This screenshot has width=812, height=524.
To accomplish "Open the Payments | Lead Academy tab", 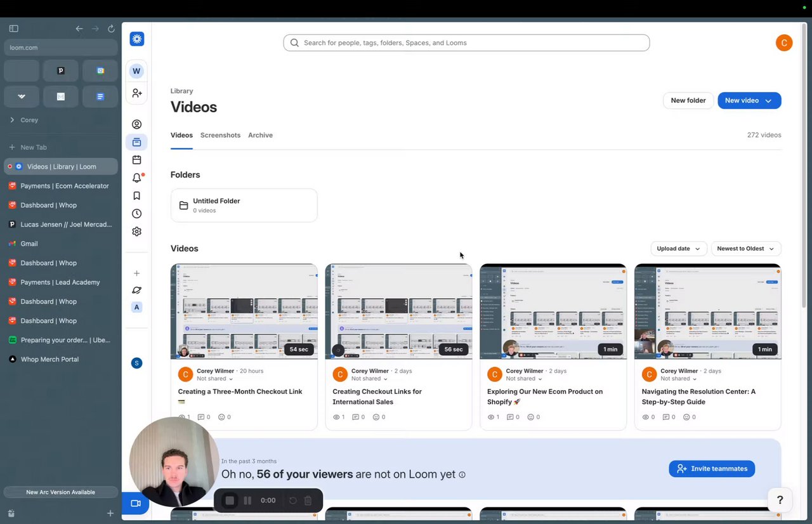I will tap(61, 282).
